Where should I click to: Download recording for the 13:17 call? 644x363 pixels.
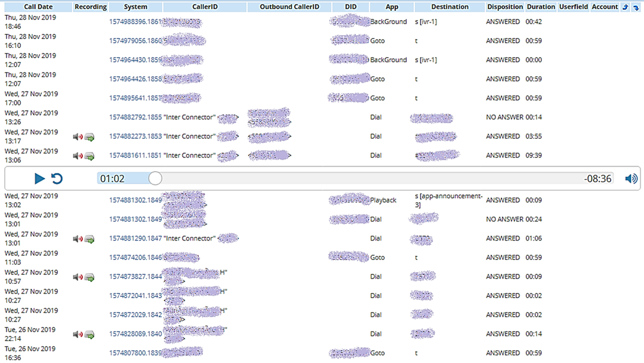pos(89,137)
